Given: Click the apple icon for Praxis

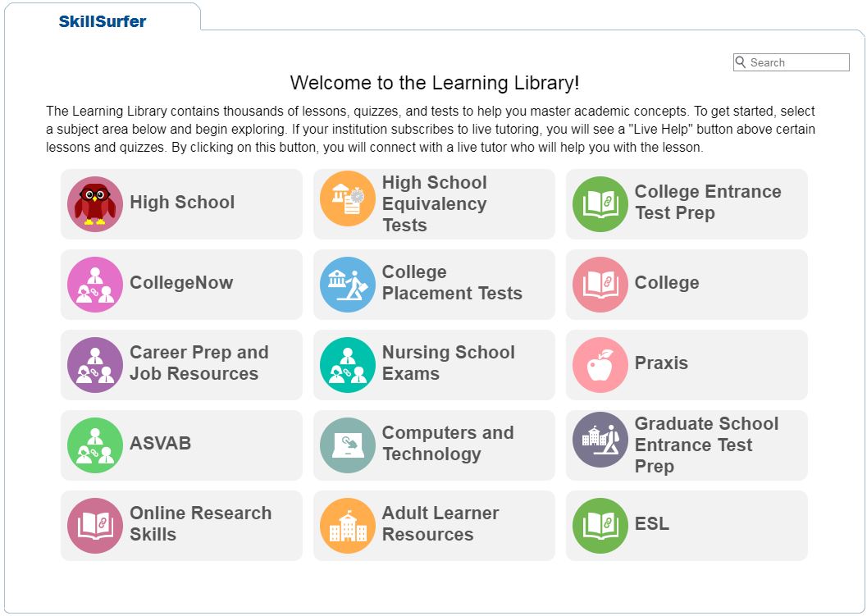Looking at the screenshot, I should click(600, 365).
